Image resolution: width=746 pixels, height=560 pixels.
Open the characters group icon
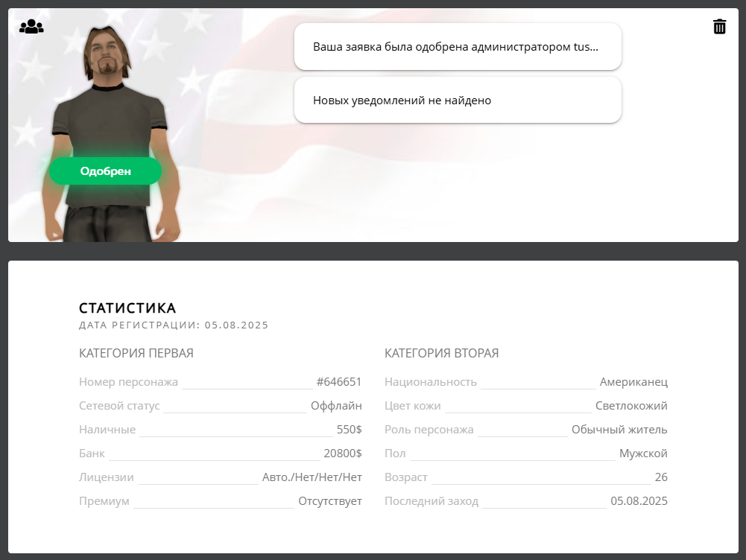[x=31, y=27]
